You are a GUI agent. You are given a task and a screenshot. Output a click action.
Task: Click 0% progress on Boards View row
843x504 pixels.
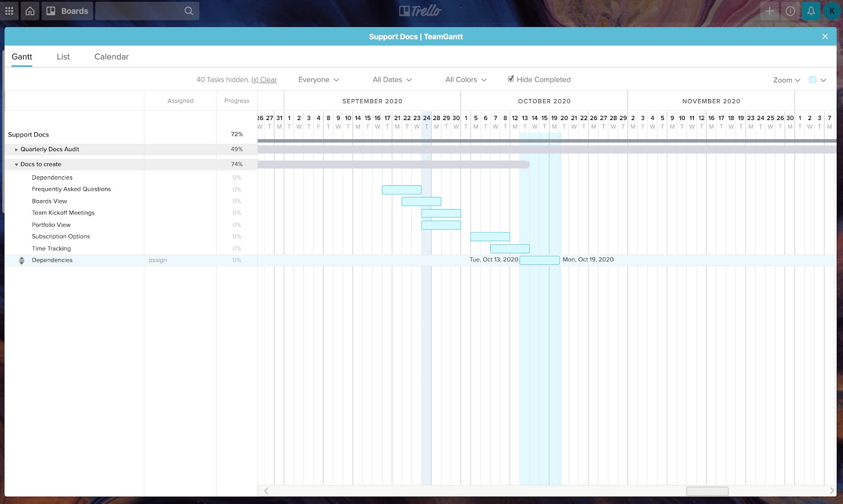(x=237, y=201)
